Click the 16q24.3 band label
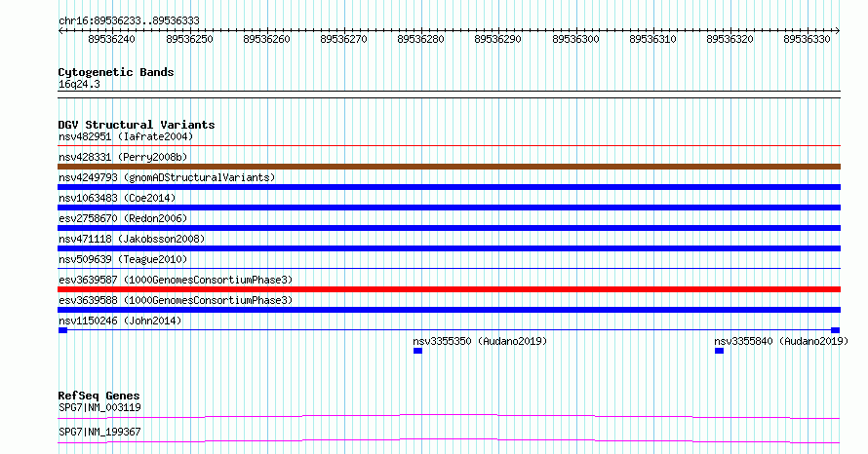This screenshot has height=454, width=868. pos(79,84)
